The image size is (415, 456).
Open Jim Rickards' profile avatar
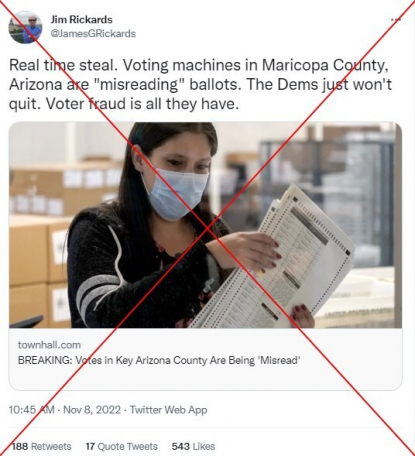pos(25,27)
